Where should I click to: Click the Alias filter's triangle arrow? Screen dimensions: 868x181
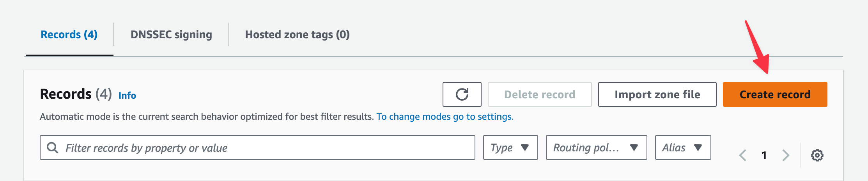(698, 147)
